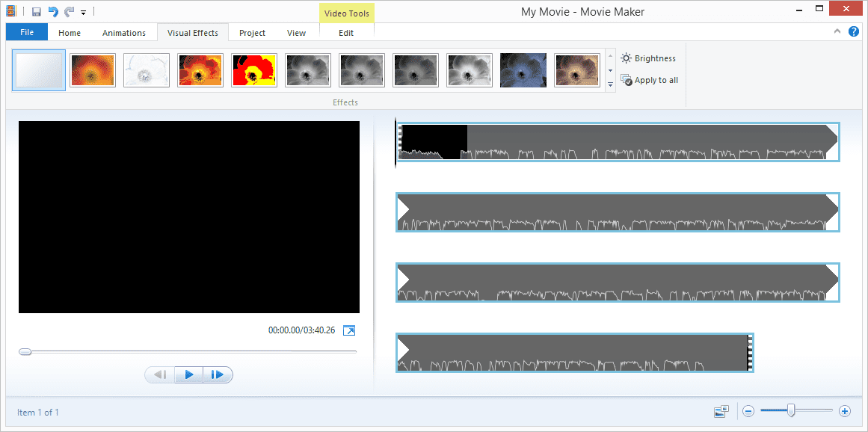Select the 'No effect' blank thumbnail
The height and width of the screenshot is (432, 868).
pos(39,70)
